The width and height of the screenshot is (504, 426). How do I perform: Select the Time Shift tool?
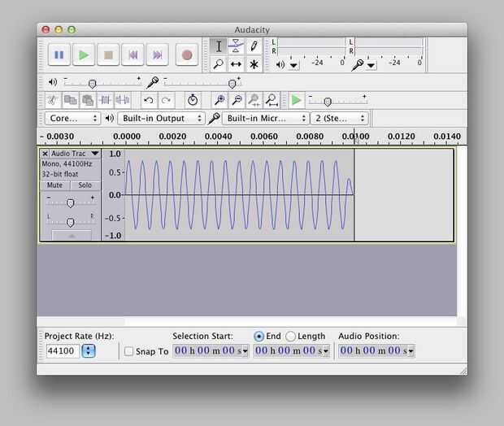click(x=236, y=64)
